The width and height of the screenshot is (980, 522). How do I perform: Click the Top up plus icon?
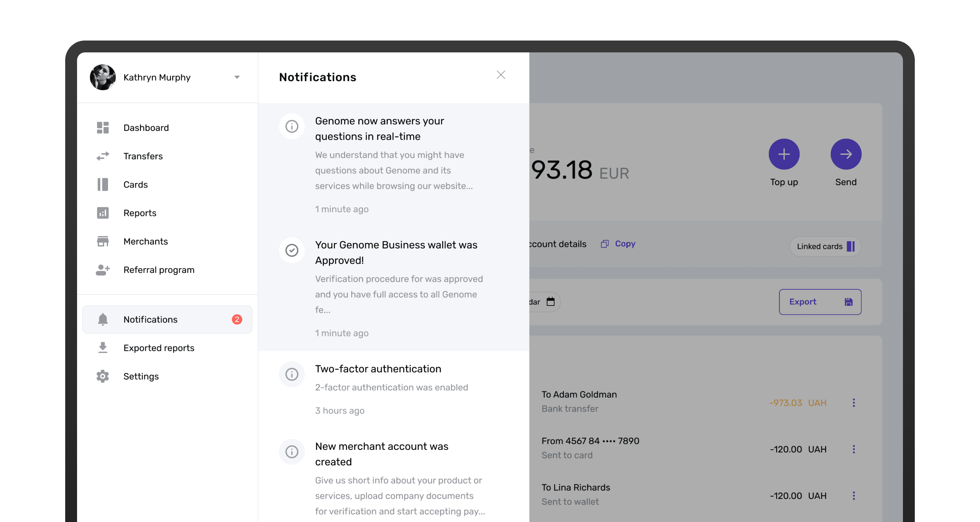[784, 154]
